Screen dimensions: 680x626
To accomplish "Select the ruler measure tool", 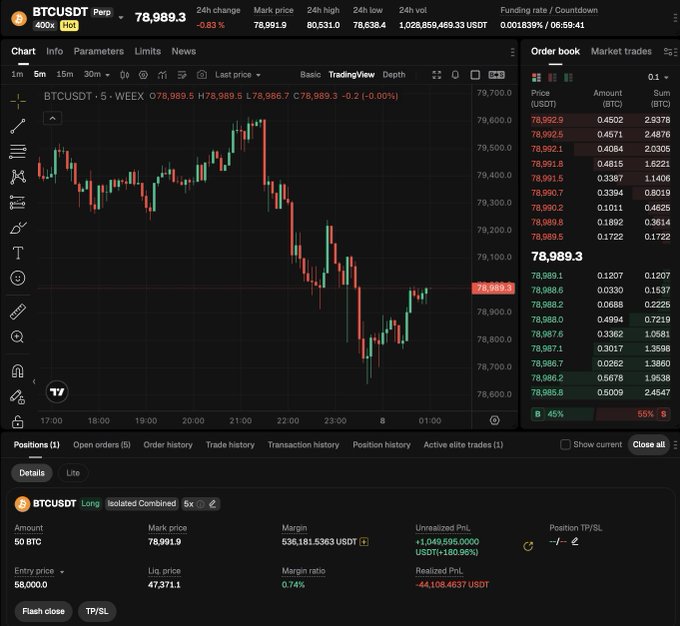I will 18,311.
